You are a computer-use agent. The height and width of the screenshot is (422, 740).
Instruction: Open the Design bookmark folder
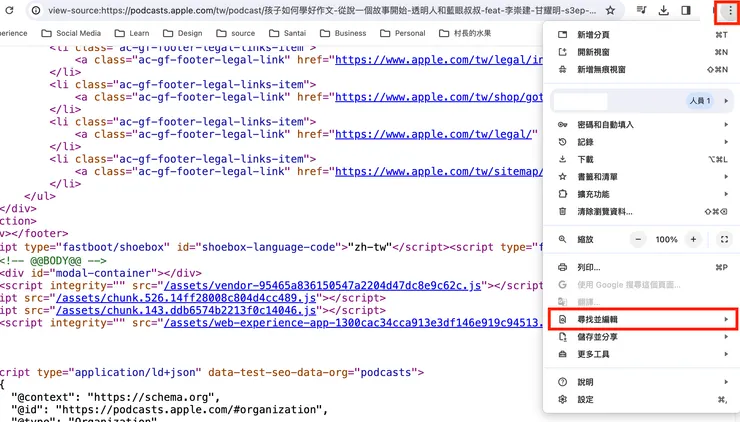tap(183, 33)
